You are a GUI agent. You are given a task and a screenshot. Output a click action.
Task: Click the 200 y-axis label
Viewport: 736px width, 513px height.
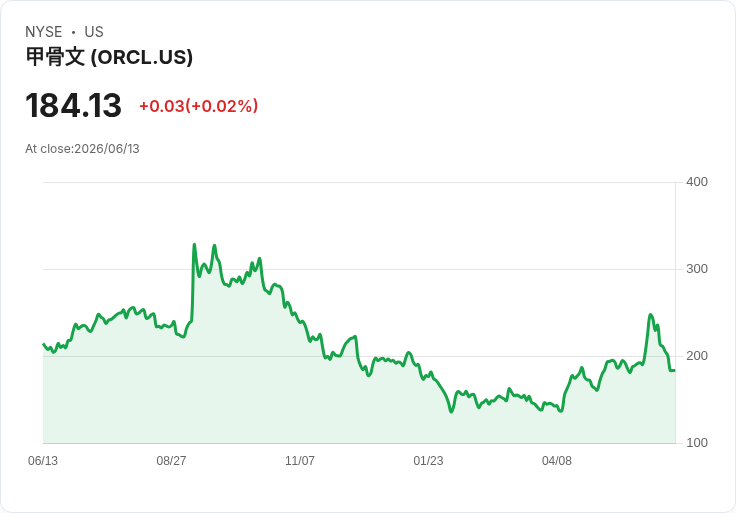coord(697,356)
